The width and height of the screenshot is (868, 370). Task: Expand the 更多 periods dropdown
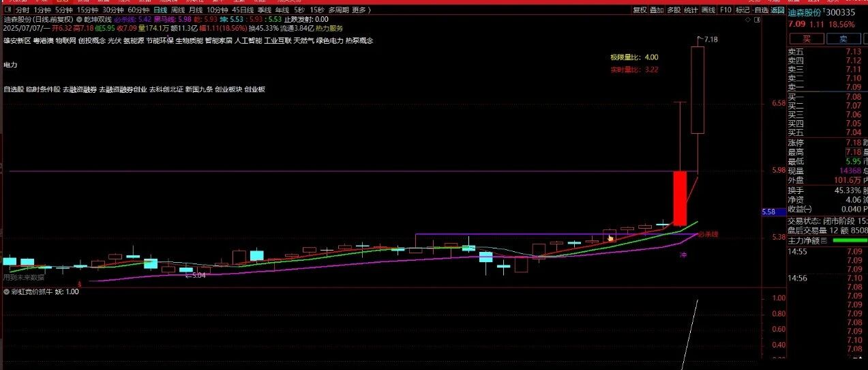(x=361, y=10)
